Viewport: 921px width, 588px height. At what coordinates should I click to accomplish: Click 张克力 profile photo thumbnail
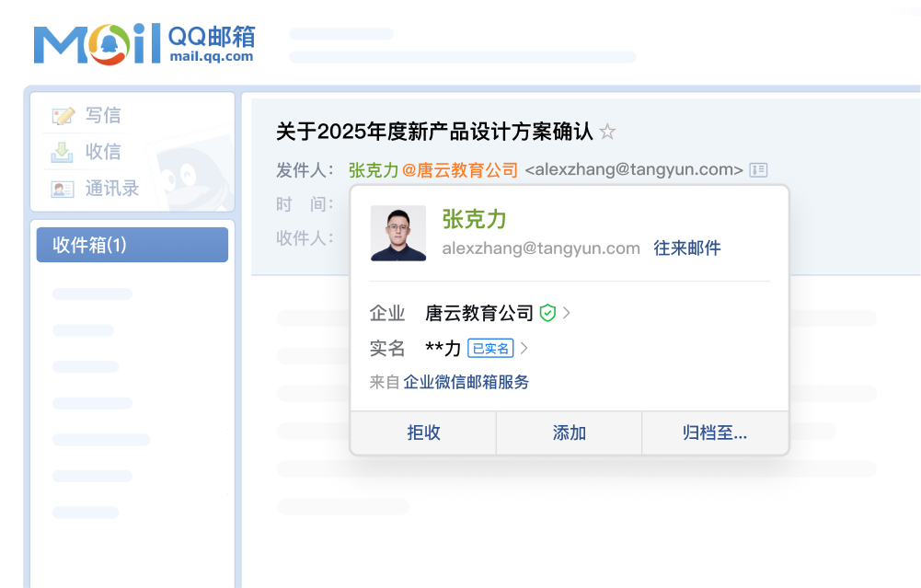pyautogui.click(x=398, y=233)
